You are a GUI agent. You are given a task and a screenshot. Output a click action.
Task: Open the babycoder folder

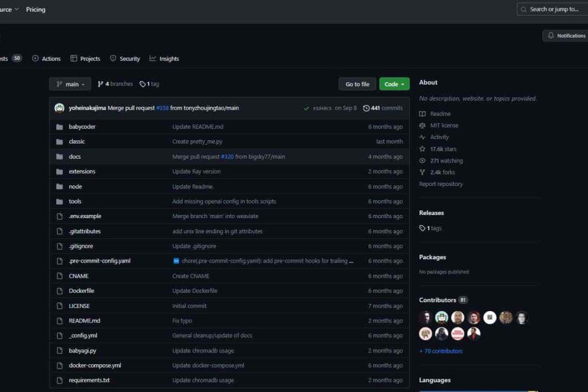82,127
